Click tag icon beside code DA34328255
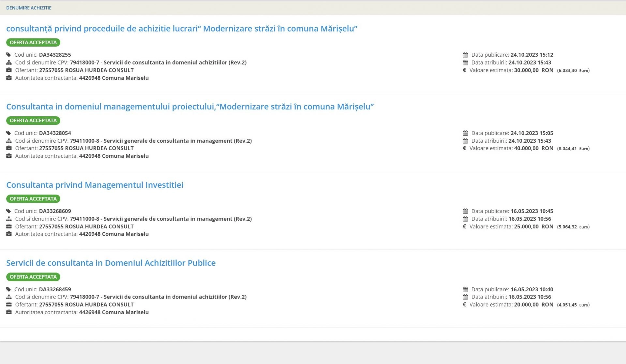Viewport: 626px width, 364px height. pos(9,55)
